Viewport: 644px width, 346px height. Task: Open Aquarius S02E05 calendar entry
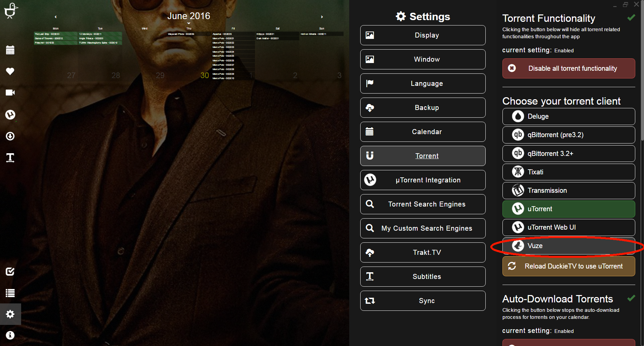(233, 34)
